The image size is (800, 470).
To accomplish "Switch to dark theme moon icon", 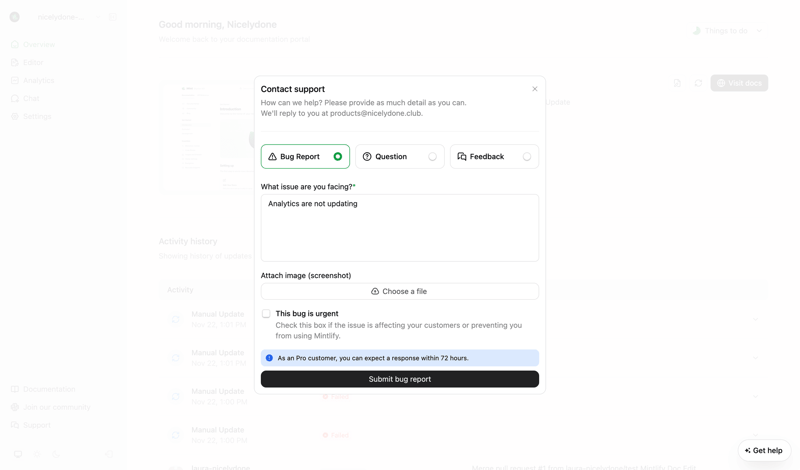I will [x=56, y=454].
